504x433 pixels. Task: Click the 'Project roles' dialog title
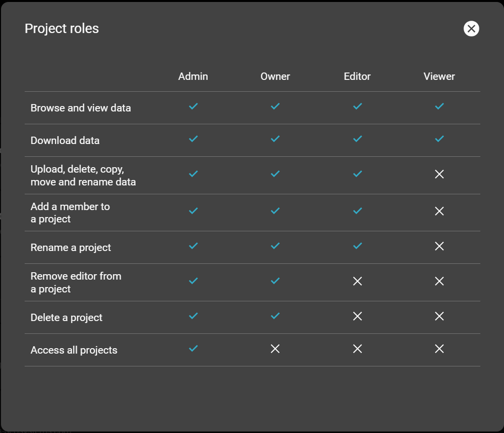coord(62,29)
